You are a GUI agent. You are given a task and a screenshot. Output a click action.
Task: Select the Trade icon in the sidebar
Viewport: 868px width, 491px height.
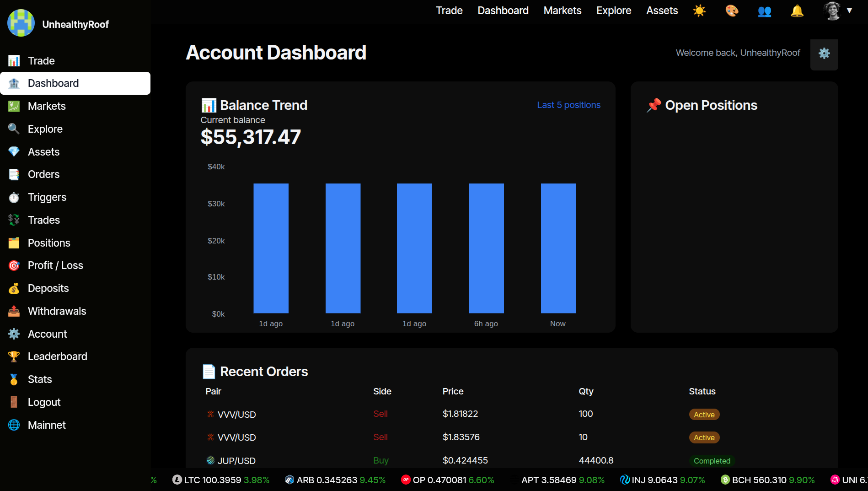[14, 60]
